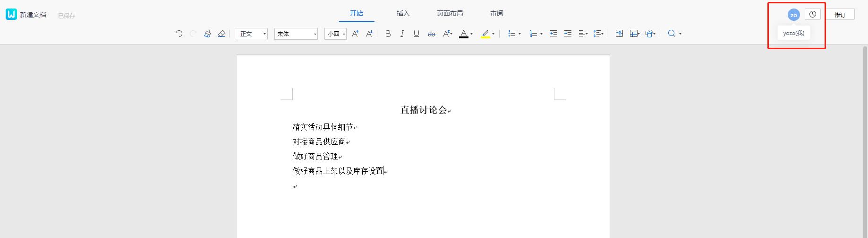Open the insert table menu
Viewport: 868px width, 238px height.
[634, 34]
